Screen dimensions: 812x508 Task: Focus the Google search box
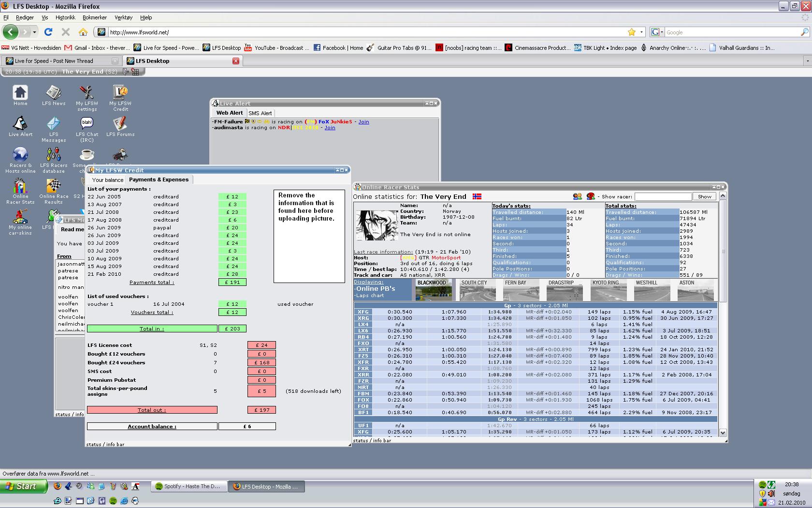(732, 32)
